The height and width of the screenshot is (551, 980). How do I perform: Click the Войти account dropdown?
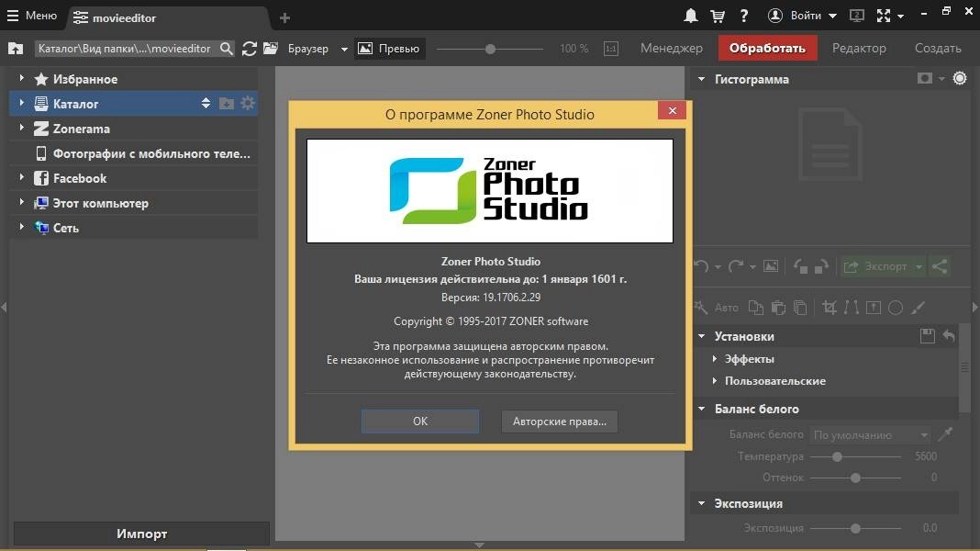(x=802, y=17)
